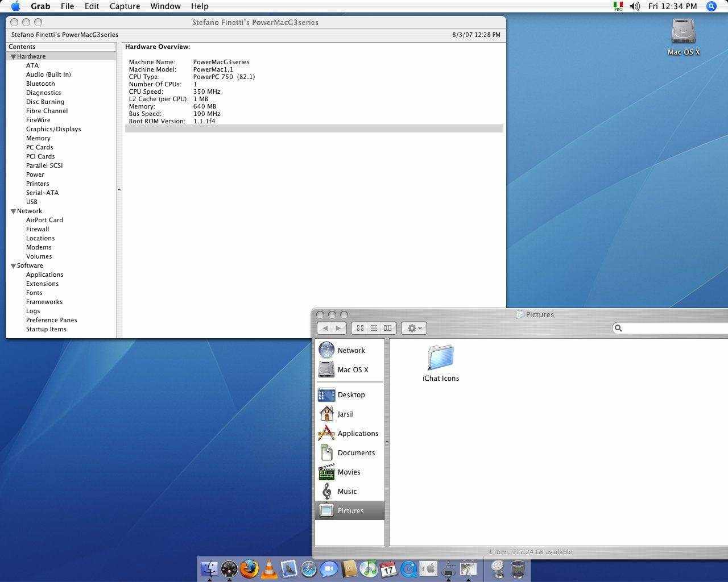Switch to System Profiler Dock icon

point(448,568)
